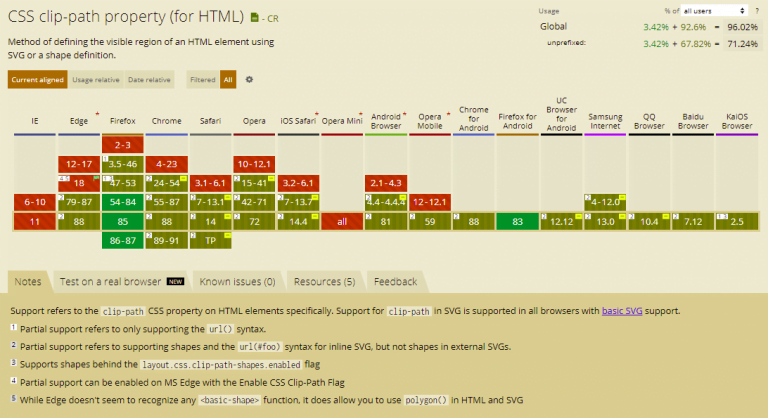This screenshot has width=768, height=418.
Task: Select Chrome 4-23 support cell
Action: click(167, 164)
